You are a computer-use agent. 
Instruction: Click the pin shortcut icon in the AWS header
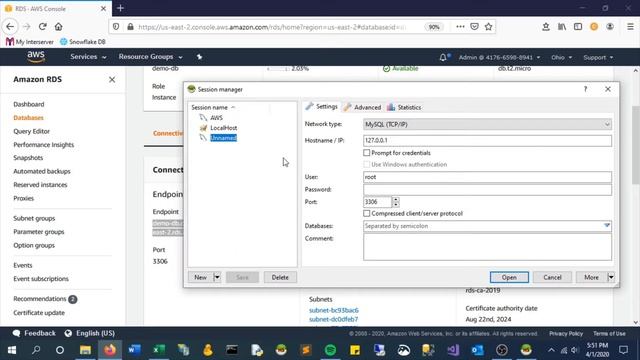[x=199, y=57]
